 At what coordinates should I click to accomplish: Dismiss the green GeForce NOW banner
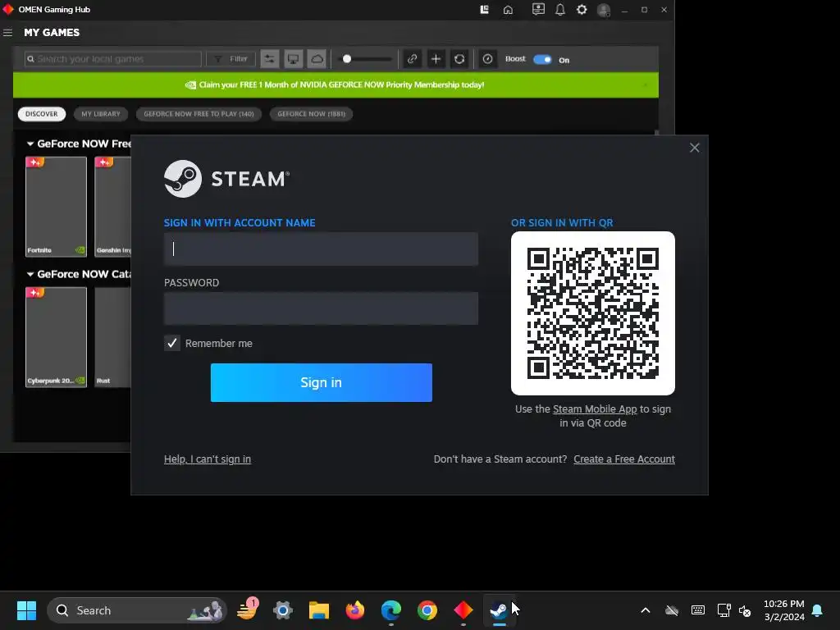point(645,84)
